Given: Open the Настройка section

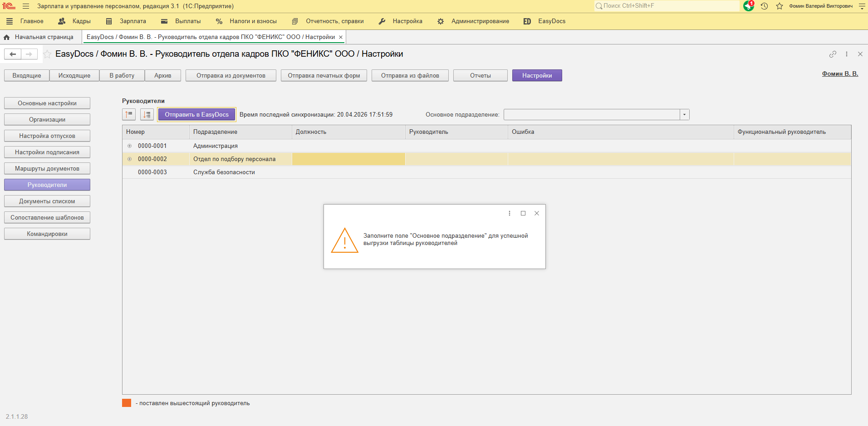Looking at the screenshot, I should click(407, 21).
